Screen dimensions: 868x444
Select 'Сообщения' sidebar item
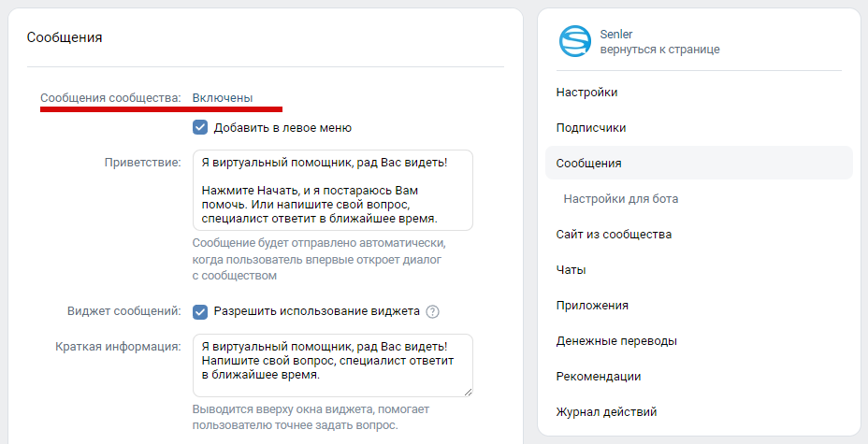589,164
